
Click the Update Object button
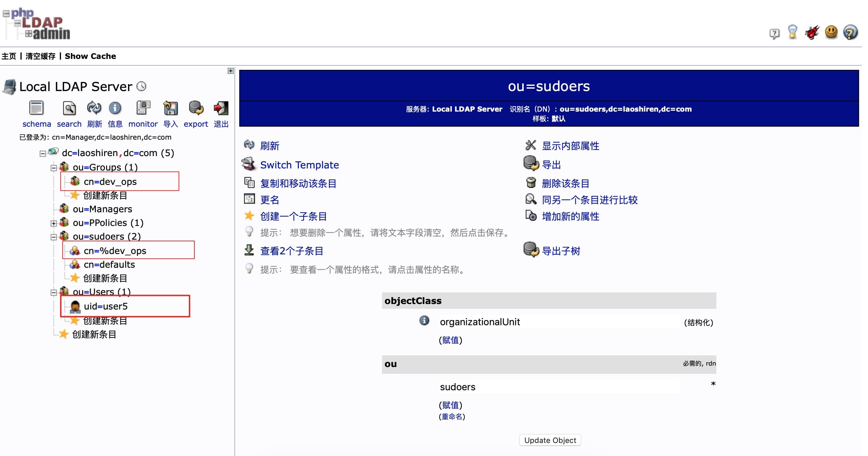[x=550, y=440]
